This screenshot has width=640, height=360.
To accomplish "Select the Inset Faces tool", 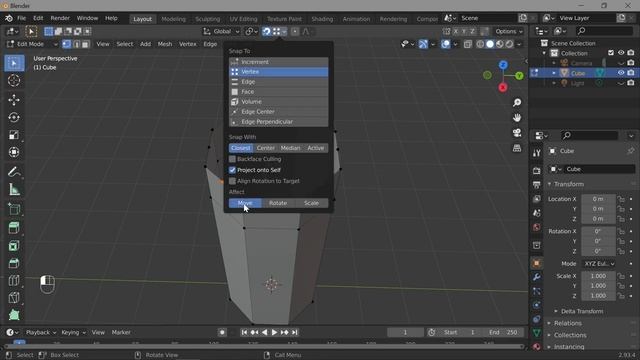I will 14,246.
